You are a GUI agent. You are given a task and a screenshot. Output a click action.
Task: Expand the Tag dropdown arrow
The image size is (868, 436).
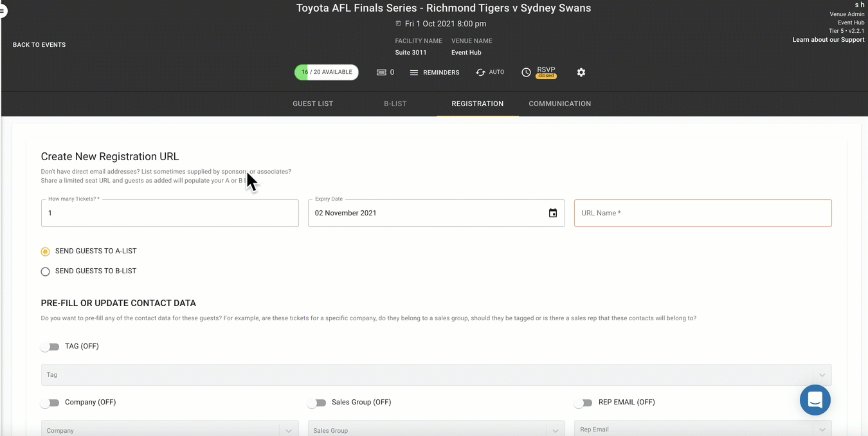(x=822, y=375)
